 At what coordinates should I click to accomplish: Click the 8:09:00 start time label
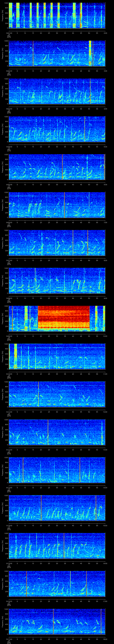(9, 336)
